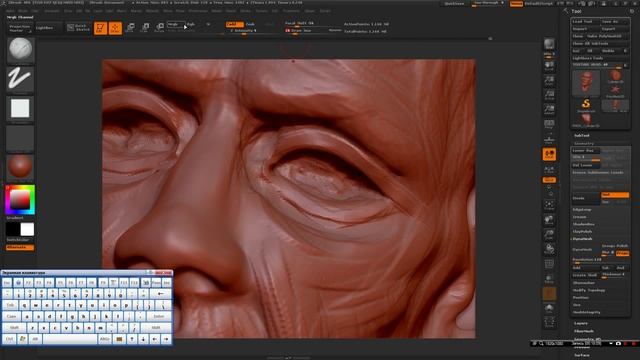The width and height of the screenshot is (640, 360).
Task: Collapse the DynaMesh subsection
Action: [582, 239]
